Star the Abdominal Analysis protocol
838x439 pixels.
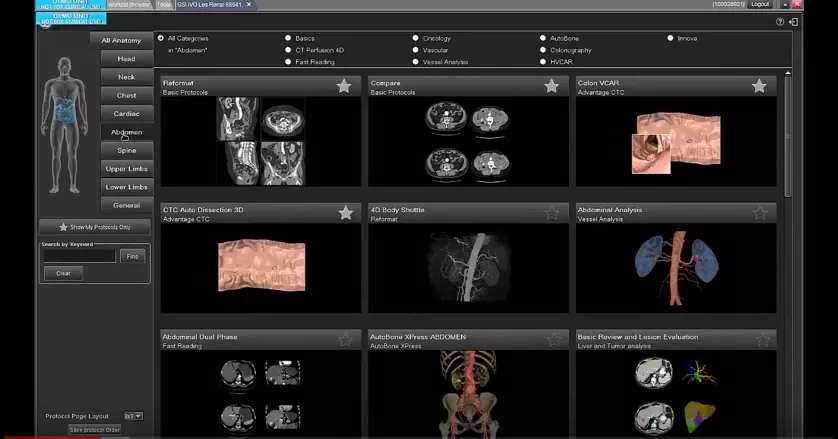pos(759,213)
